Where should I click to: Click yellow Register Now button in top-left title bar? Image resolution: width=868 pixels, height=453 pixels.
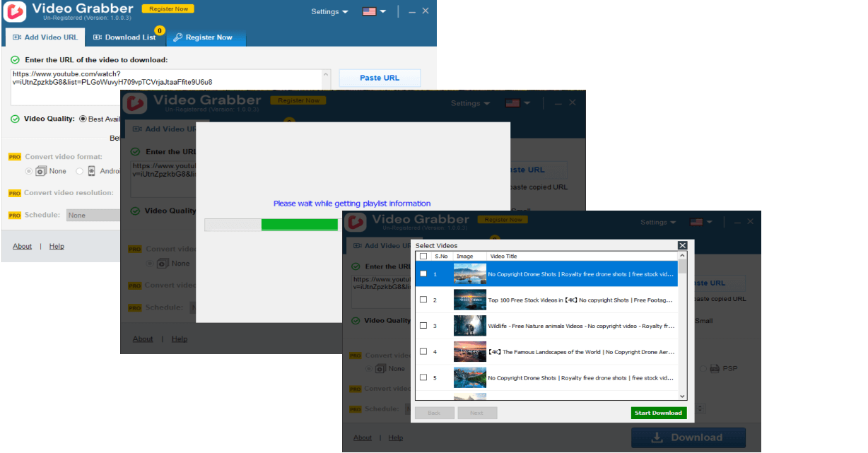tap(168, 8)
